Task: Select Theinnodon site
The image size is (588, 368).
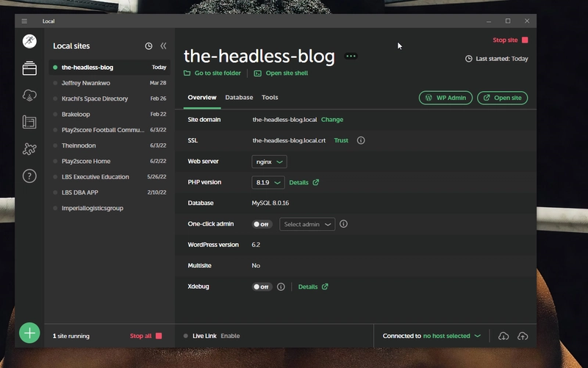Action: (x=110, y=145)
